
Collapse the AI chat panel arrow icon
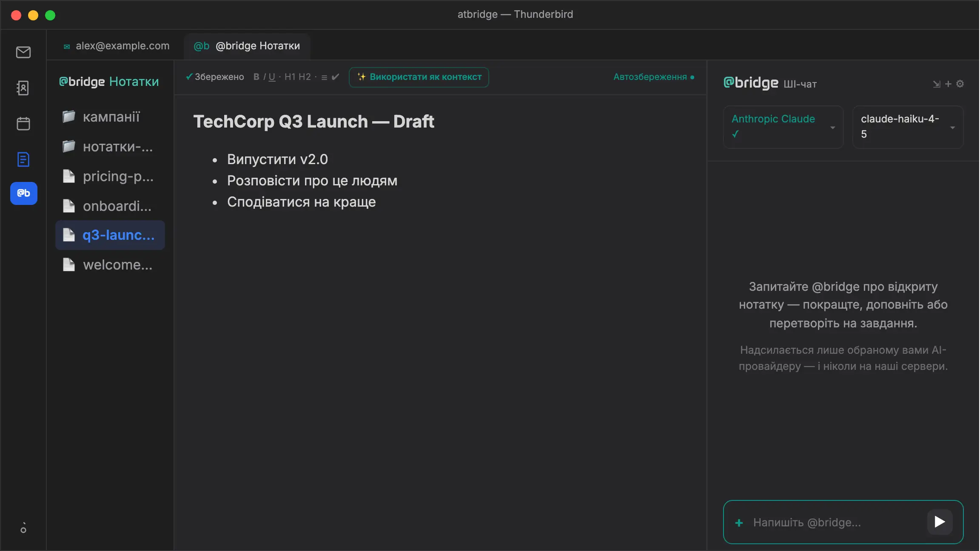[x=937, y=84]
